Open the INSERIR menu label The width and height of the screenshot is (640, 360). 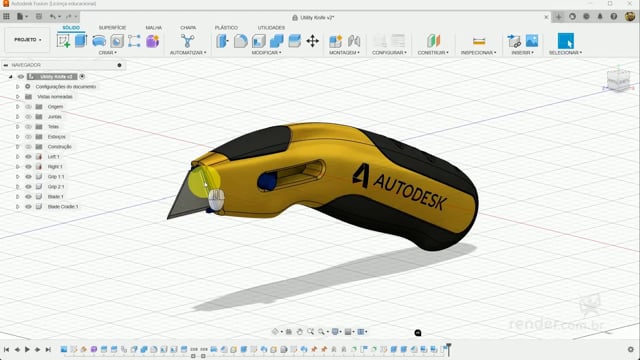[523, 53]
